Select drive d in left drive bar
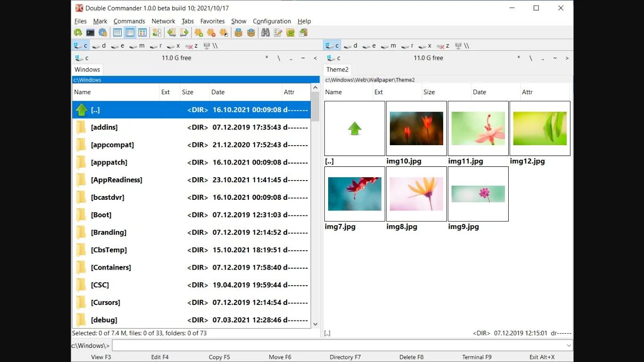Screen dimensions: 644x362 coord(99,46)
